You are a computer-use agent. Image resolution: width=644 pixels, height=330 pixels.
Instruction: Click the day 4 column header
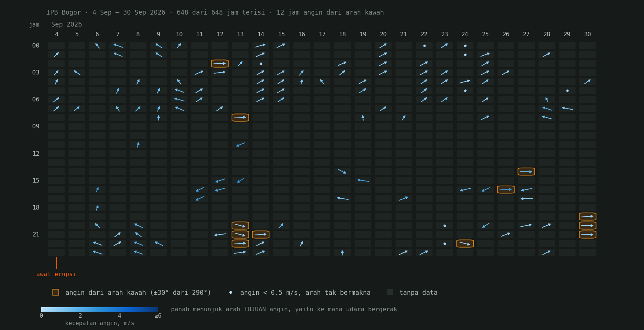pyautogui.click(x=57, y=34)
